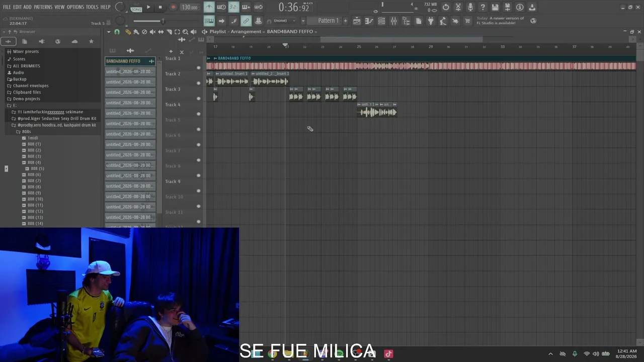Select the Paint brush tool in Playlist

136,32
